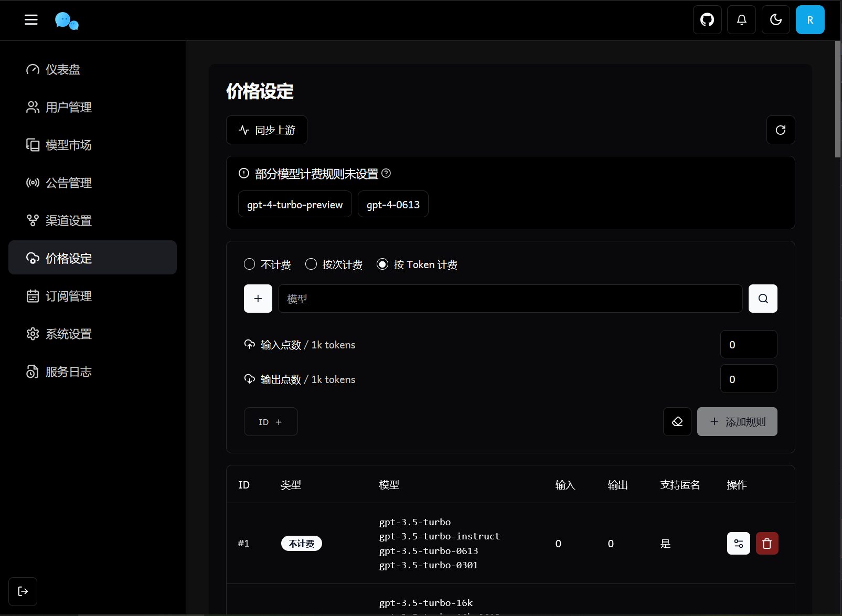The height and width of the screenshot is (616, 842).
Task: Click the 模型 column header
Action: tap(389, 485)
